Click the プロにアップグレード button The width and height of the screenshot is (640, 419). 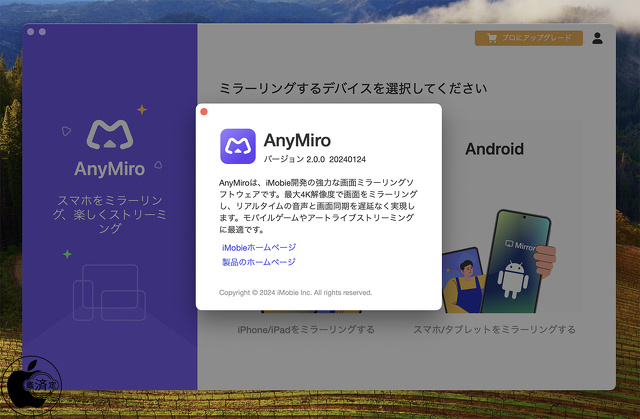click(x=528, y=38)
